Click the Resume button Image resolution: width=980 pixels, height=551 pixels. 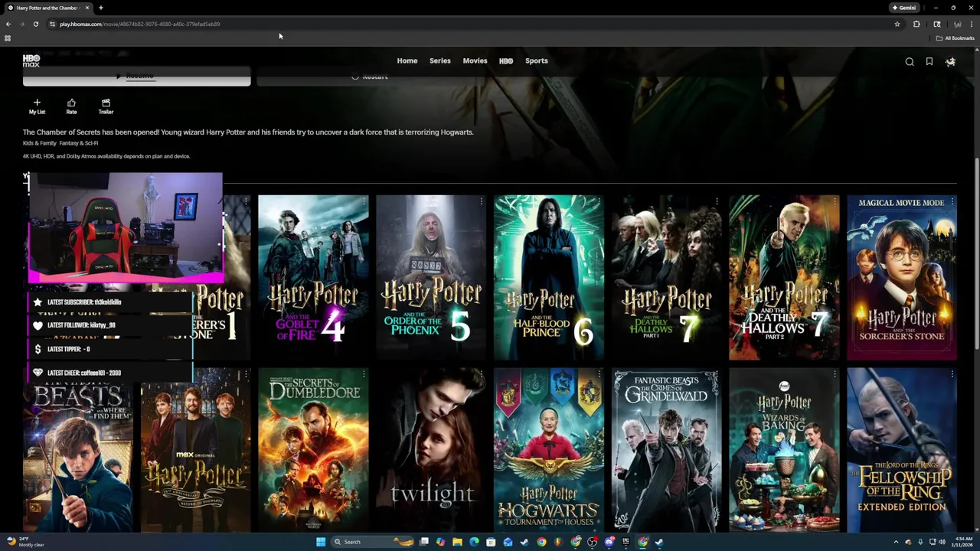coord(136,77)
